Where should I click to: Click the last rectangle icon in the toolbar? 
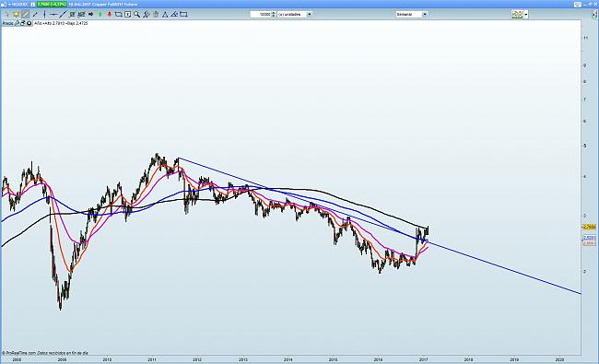coord(183,15)
